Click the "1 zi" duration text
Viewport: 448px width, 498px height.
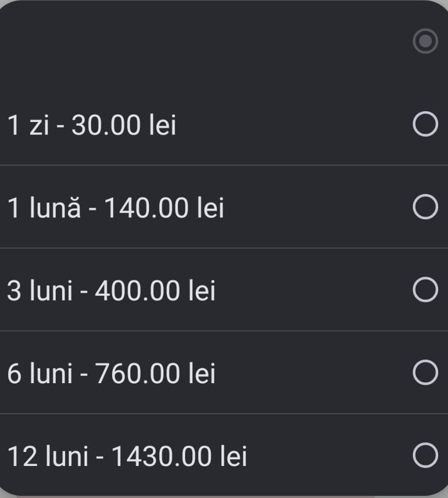coord(28,126)
